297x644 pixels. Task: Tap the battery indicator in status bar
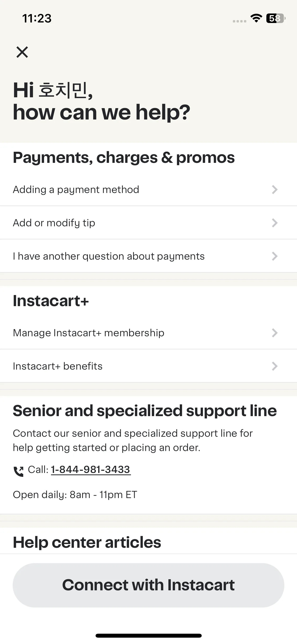[276, 18]
